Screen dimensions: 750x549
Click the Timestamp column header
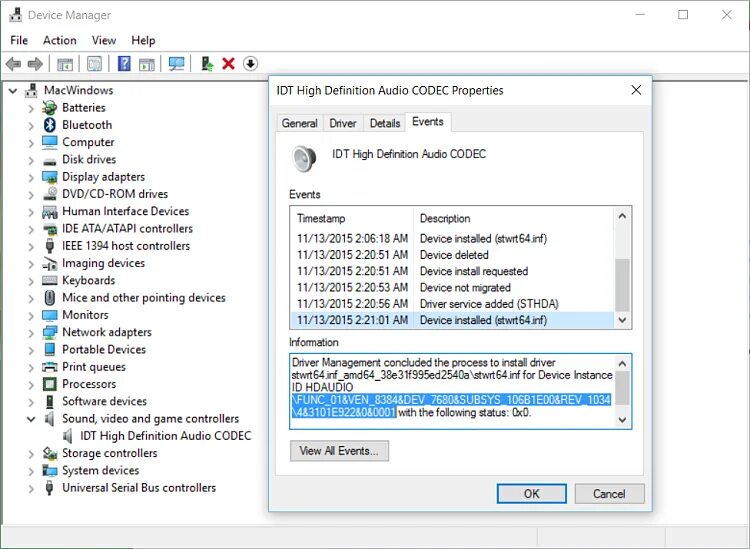pos(352,219)
